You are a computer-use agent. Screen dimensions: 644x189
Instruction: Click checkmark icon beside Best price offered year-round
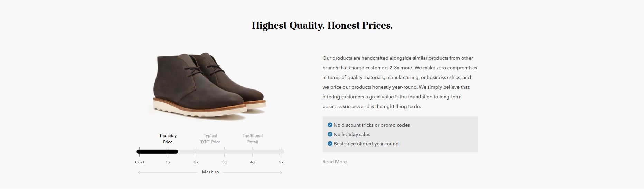330,144
